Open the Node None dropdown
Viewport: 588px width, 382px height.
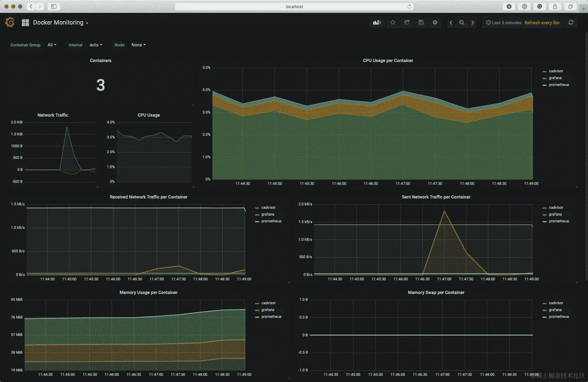click(138, 45)
